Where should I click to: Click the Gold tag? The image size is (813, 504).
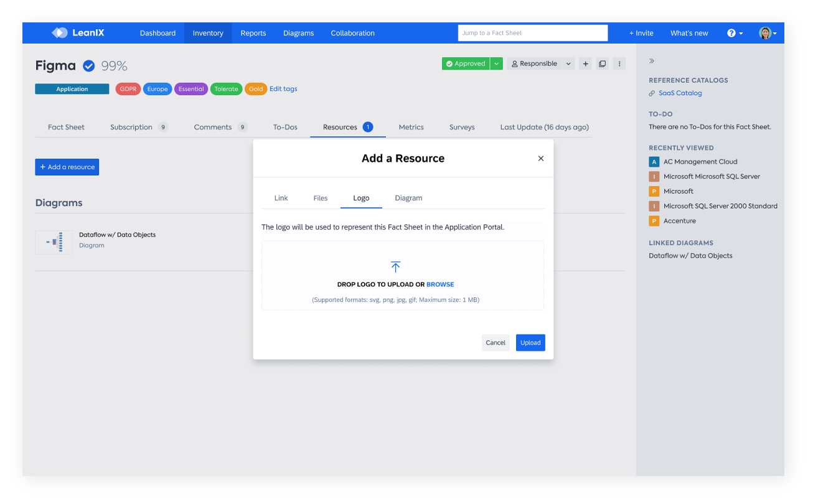[x=256, y=89]
